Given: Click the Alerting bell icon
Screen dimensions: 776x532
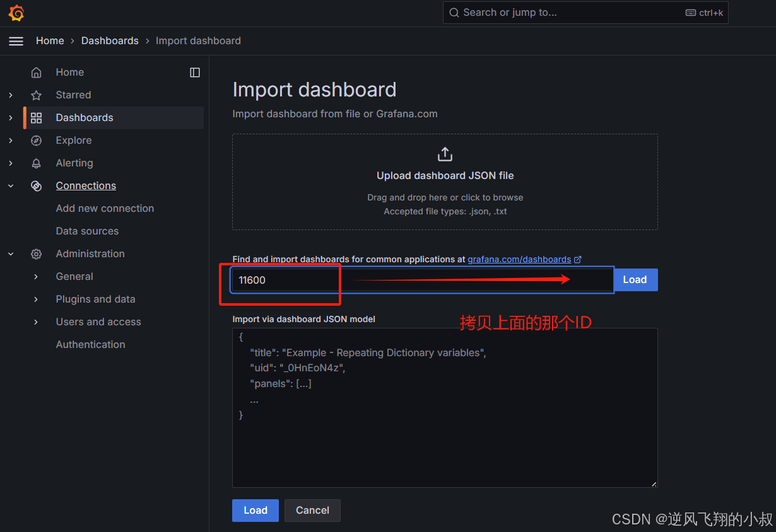Looking at the screenshot, I should [x=37, y=163].
